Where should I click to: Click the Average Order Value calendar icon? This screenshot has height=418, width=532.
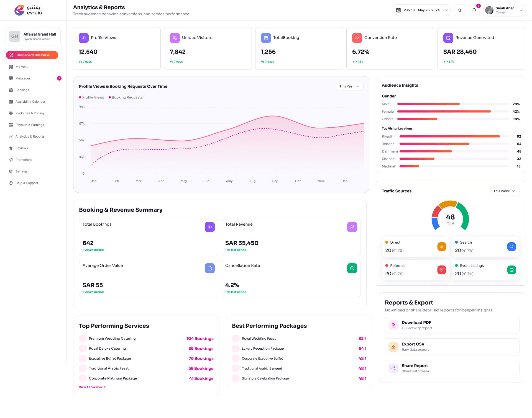(x=209, y=268)
